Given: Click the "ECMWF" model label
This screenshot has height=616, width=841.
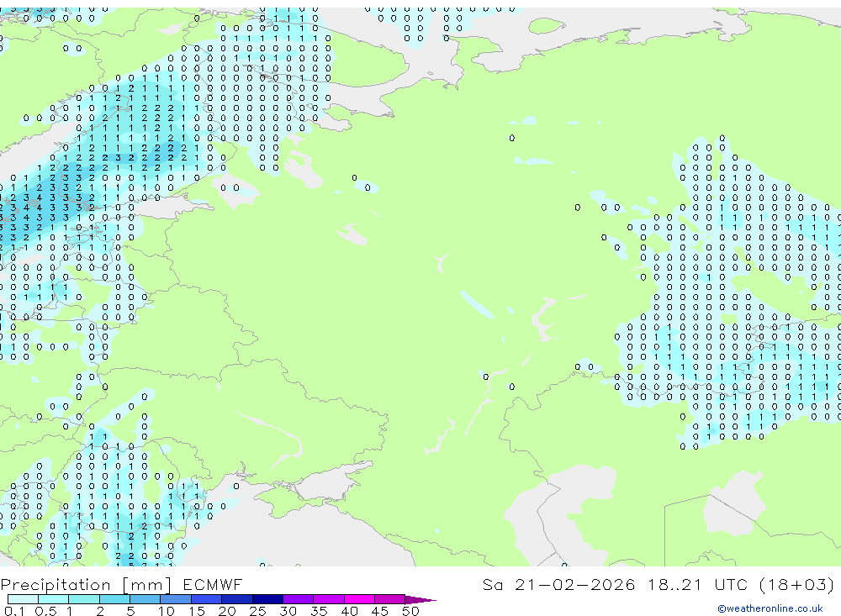Looking at the screenshot, I should (x=213, y=584).
